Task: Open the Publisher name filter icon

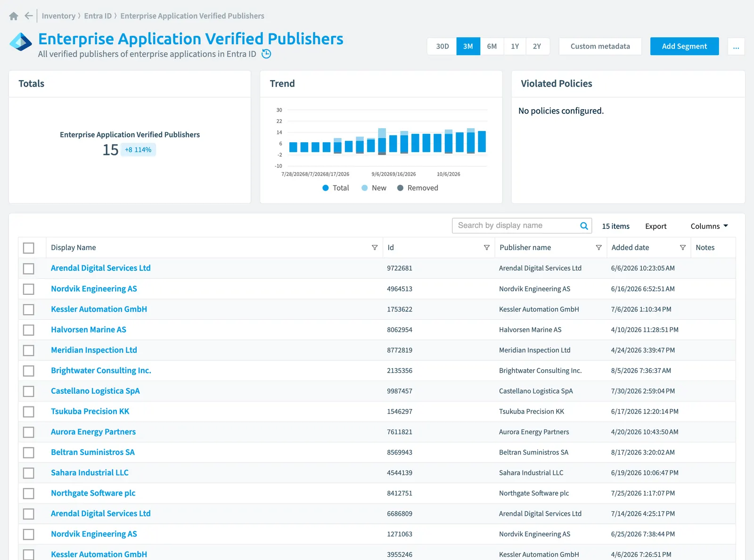Action: point(598,248)
